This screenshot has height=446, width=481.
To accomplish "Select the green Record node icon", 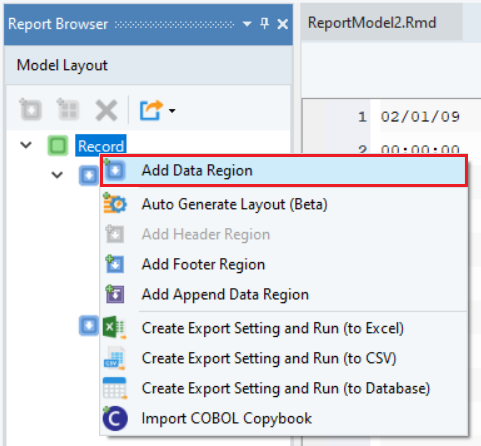I will coord(58,146).
